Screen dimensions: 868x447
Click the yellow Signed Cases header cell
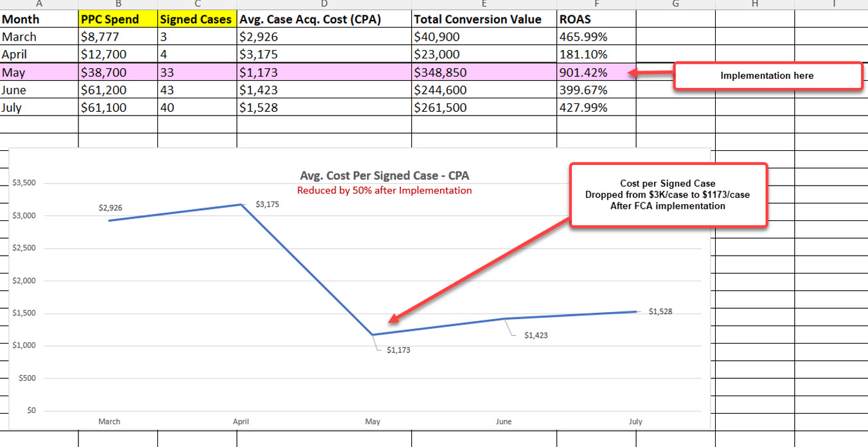click(x=197, y=19)
